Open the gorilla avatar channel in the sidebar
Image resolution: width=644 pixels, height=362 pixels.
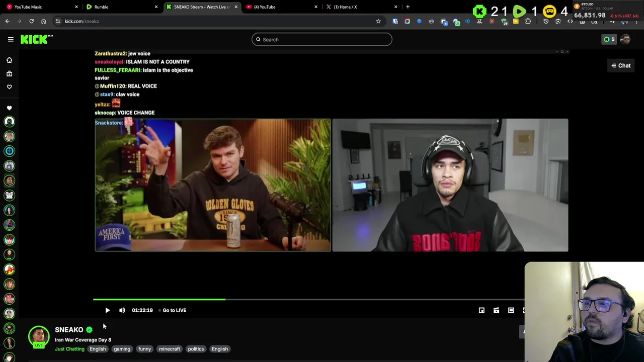coord(9,195)
